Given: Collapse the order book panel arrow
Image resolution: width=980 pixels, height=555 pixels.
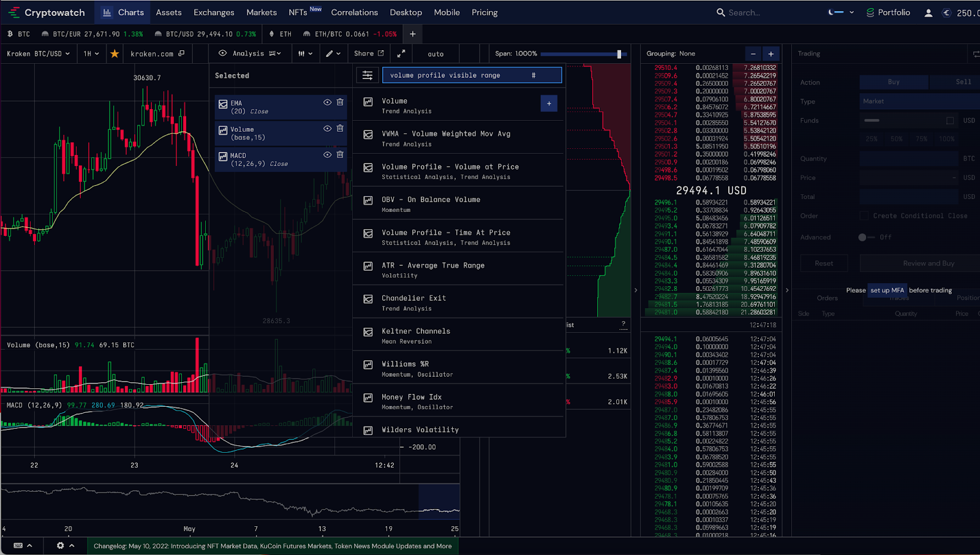Looking at the screenshot, I should (787, 290).
